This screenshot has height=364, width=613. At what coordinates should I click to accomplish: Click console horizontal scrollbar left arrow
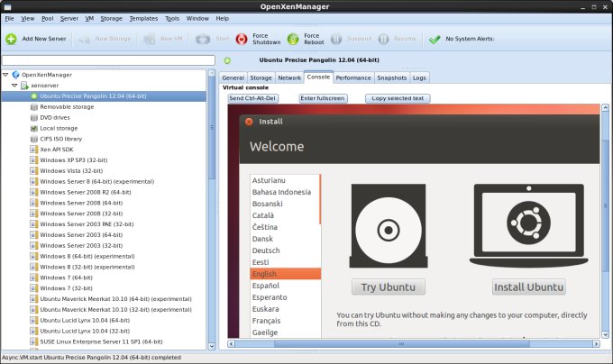[231, 343]
